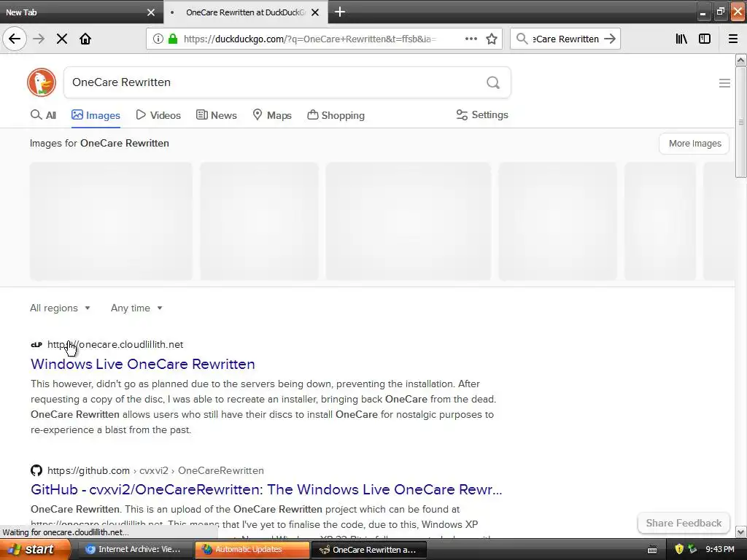Open page actions three-dot menu
Image resolution: width=747 pixels, height=560 pixels.
(x=471, y=39)
